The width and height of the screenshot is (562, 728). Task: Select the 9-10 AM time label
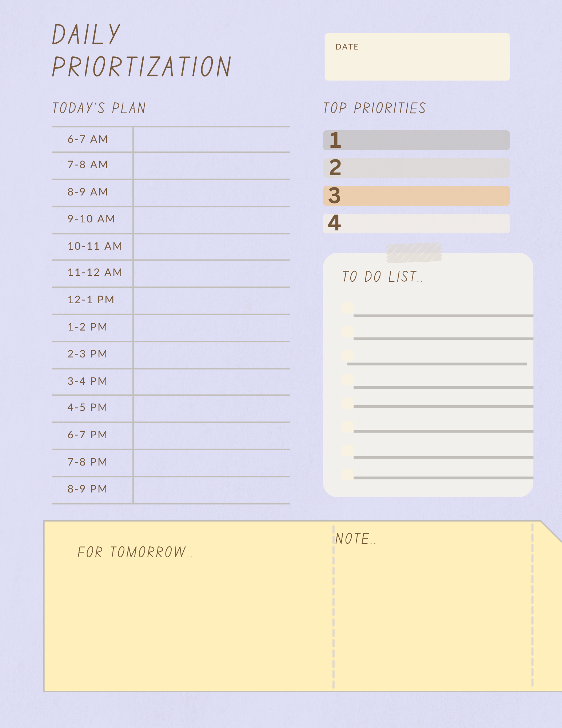91,219
